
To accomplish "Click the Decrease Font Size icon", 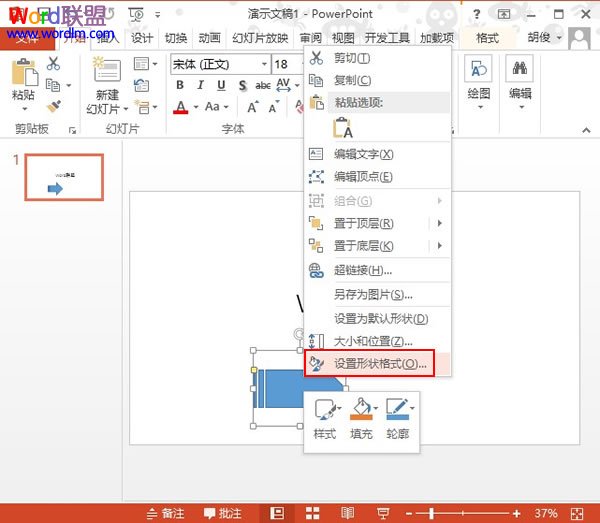I will pyautogui.click(x=274, y=108).
